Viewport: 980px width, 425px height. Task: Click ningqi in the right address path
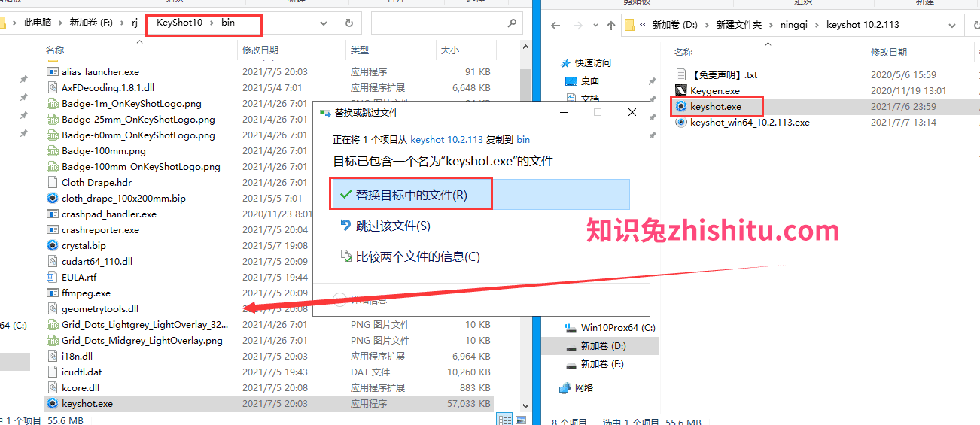click(x=794, y=25)
